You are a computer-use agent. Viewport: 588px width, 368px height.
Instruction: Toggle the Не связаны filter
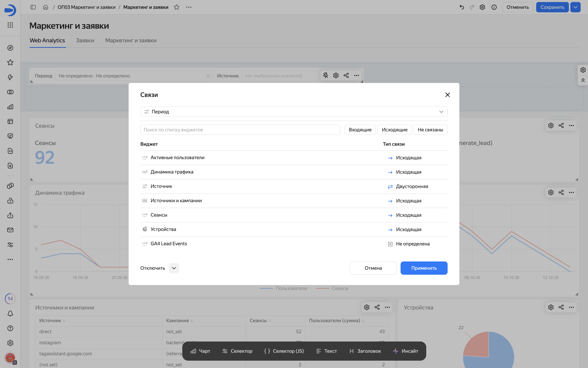click(430, 130)
